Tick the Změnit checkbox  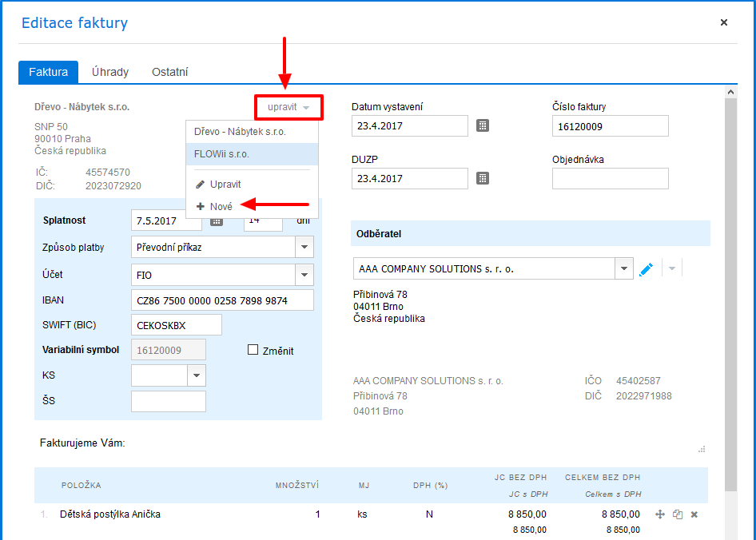point(253,350)
